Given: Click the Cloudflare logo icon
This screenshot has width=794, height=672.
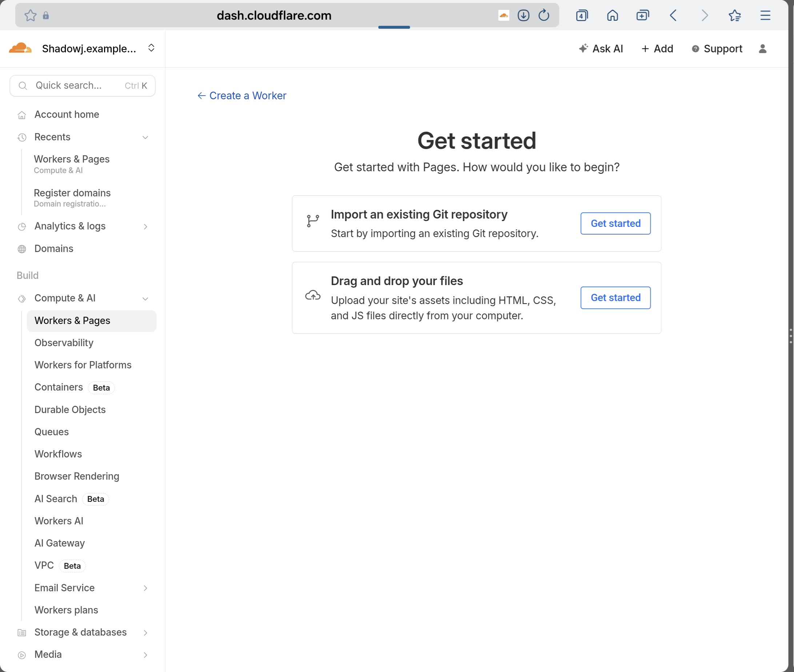Looking at the screenshot, I should 20,48.
